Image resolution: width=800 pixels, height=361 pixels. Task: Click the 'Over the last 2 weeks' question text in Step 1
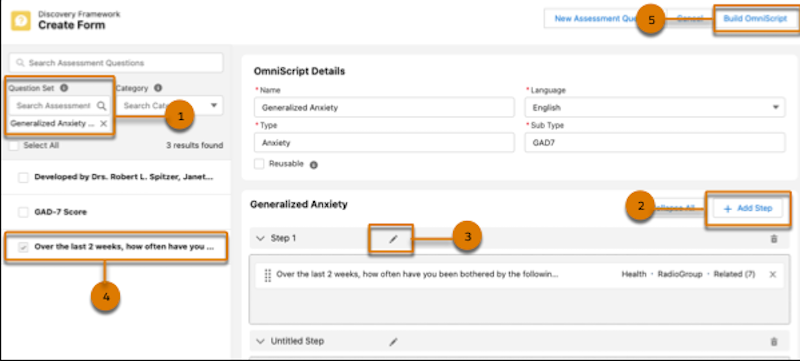tap(417, 274)
